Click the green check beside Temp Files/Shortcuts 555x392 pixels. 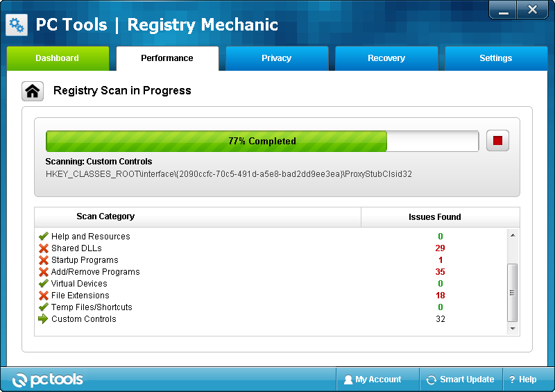[x=44, y=307]
